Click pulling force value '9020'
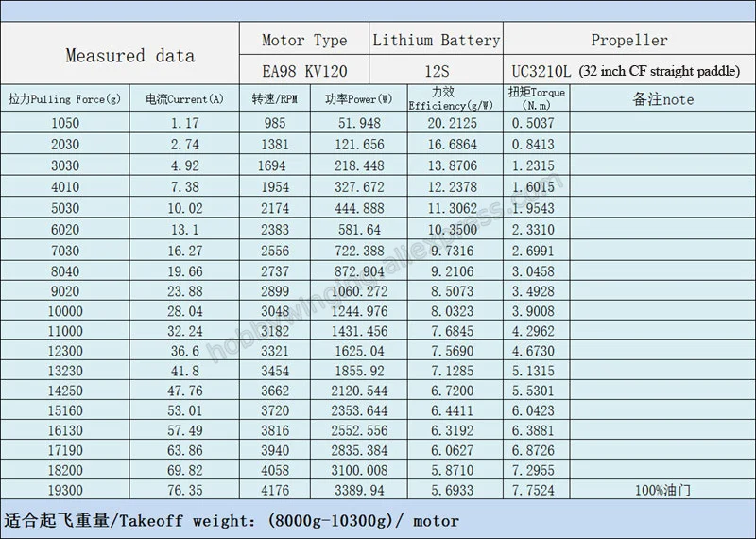756x539 pixels. click(x=65, y=290)
